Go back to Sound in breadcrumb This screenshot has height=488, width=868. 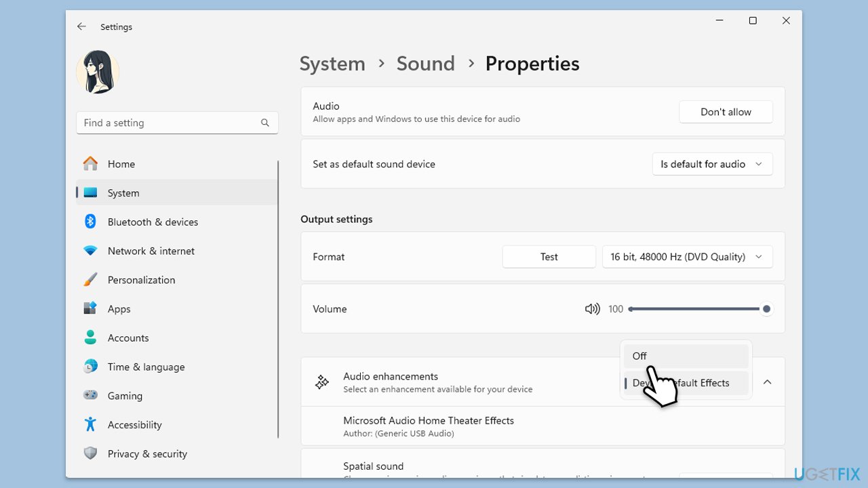(x=426, y=64)
